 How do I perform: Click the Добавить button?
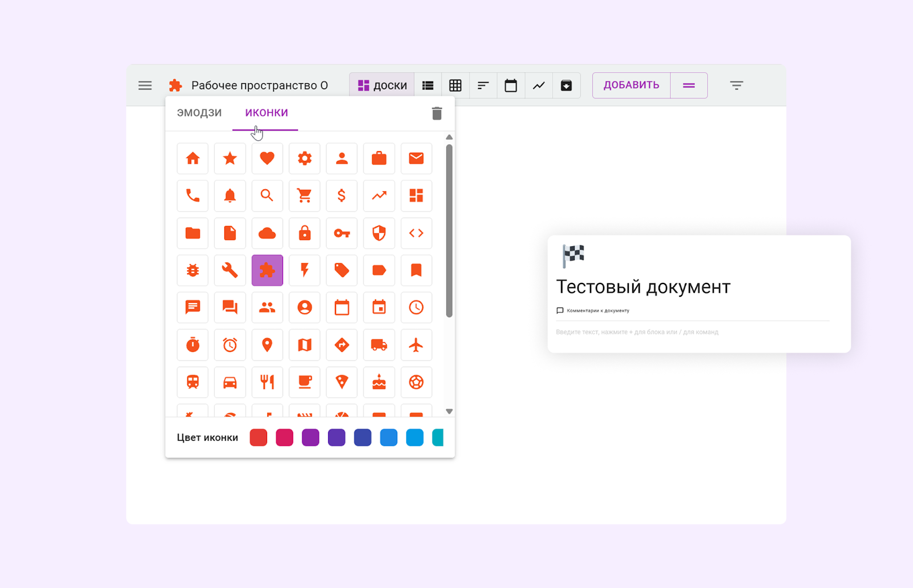[x=631, y=86]
